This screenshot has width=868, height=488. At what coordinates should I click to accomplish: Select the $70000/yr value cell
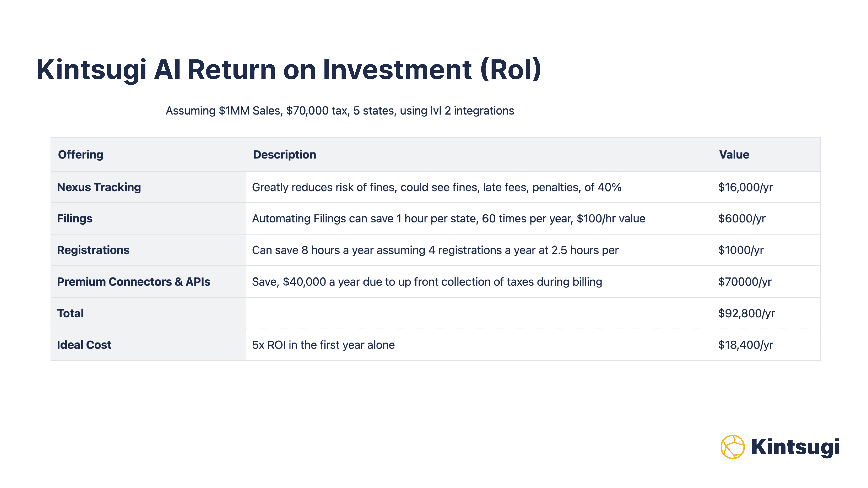(x=745, y=282)
